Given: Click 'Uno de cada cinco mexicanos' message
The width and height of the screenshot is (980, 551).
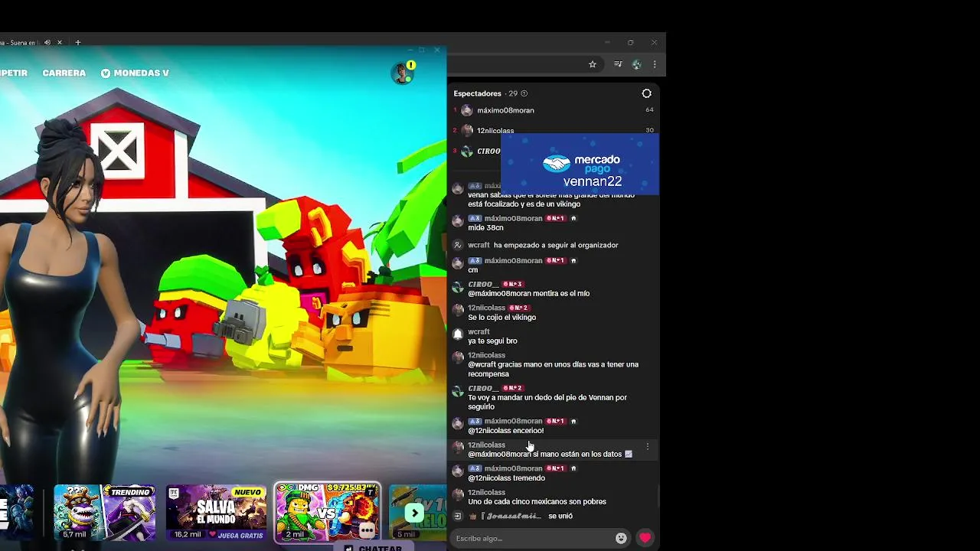Looking at the screenshot, I should click(537, 502).
